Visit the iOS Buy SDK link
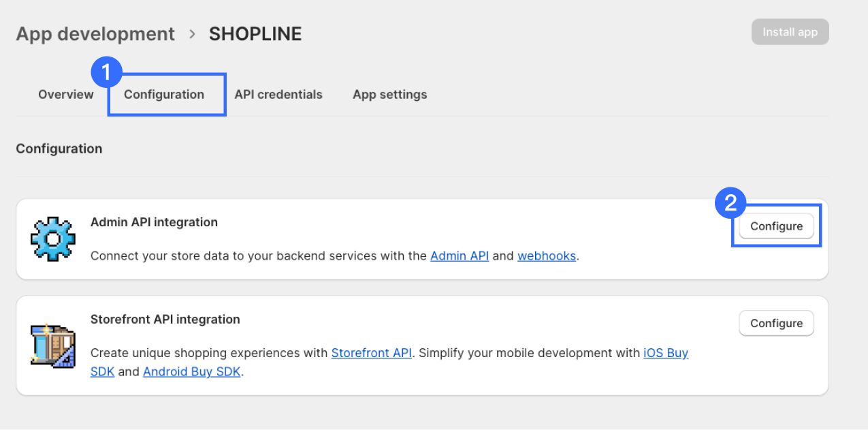This screenshot has height=430, width=868. pos(665,353)
